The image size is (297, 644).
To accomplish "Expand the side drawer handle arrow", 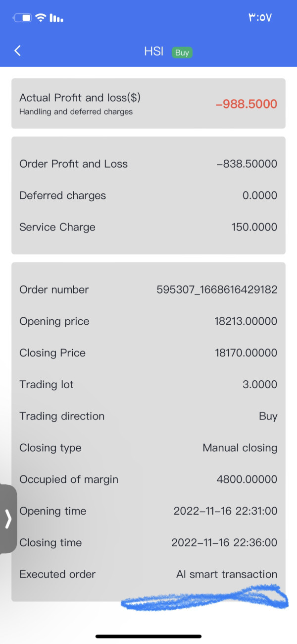I will point(8,519).
